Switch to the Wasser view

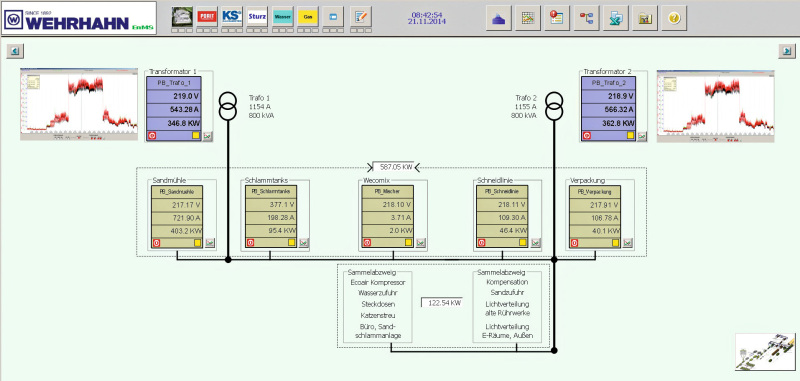(x=283, y=16)
